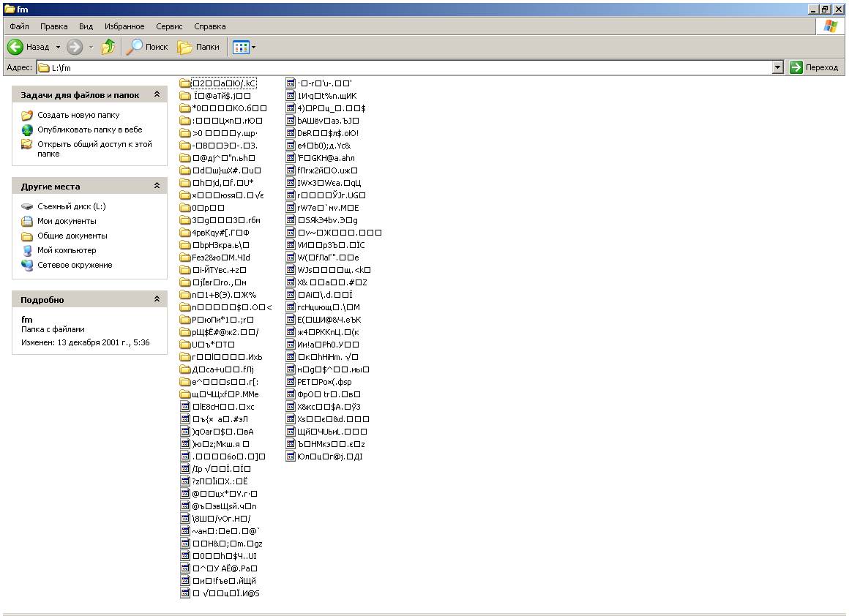The width and height of the screenshot is (849, 616).
Task: Select file name Е(□ШИ@&Ч.еЪК
Action: (329, 320)
